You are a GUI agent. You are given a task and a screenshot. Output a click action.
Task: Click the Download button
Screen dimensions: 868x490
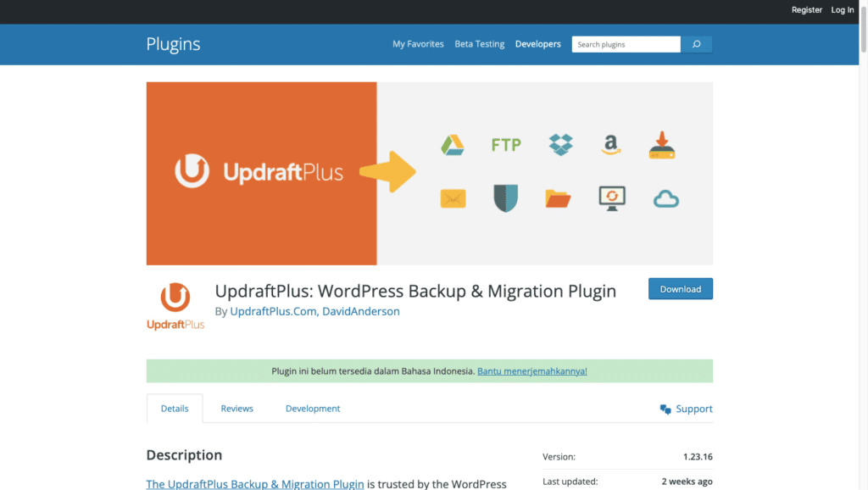click(x=681, y=289)
